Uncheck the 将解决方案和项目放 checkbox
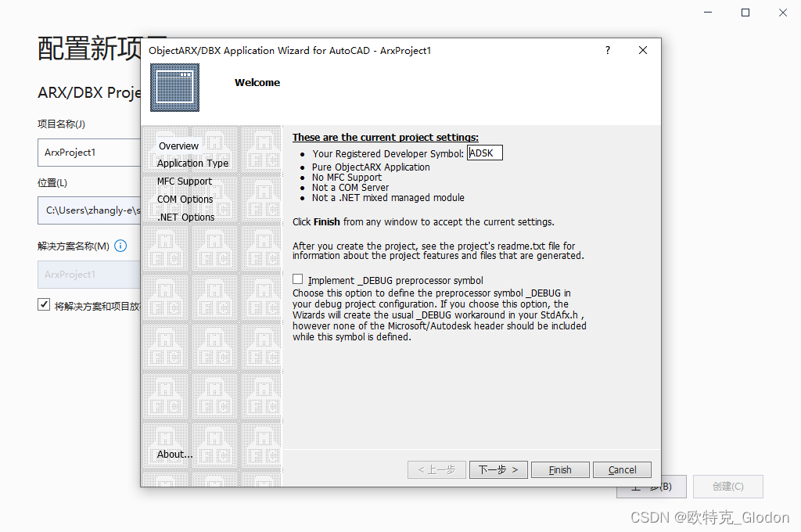This screenshot has width=801, height=532. [45, 304]
